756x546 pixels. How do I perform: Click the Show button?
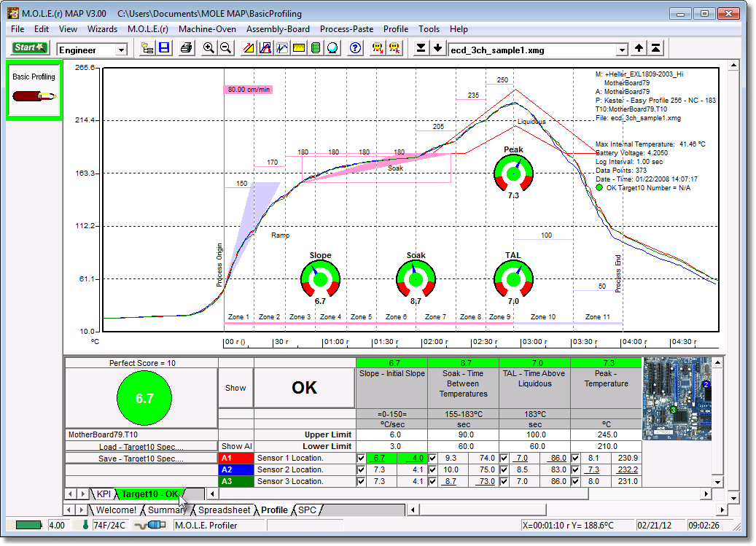[235, 388]
